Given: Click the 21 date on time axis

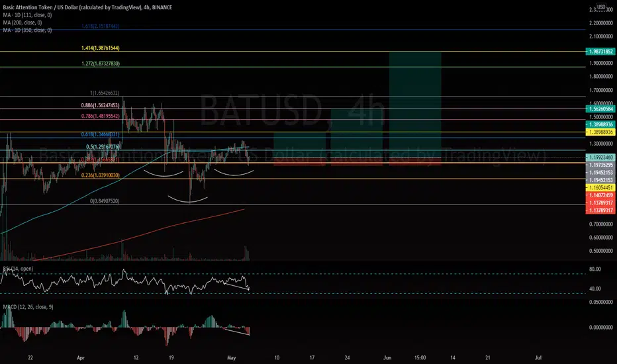Looking at the screenshot, I should (x=487, y=357).
